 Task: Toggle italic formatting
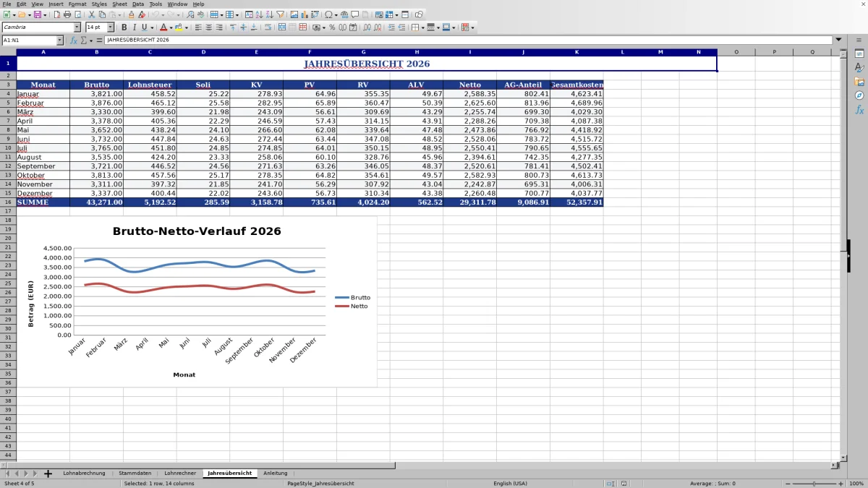coord(134,27)
